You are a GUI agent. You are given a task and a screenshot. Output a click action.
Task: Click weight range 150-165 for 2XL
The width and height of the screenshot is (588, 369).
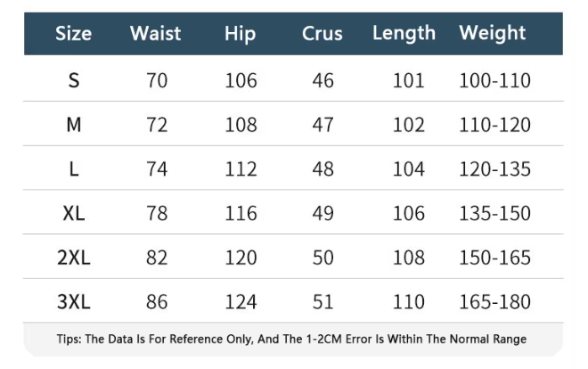click(494, 258)
